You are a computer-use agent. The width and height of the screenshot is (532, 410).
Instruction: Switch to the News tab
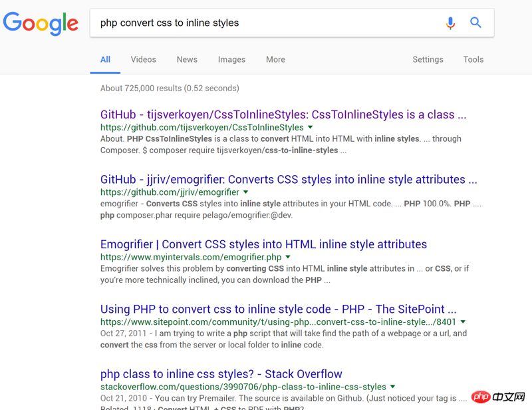[x=187, y=59]
